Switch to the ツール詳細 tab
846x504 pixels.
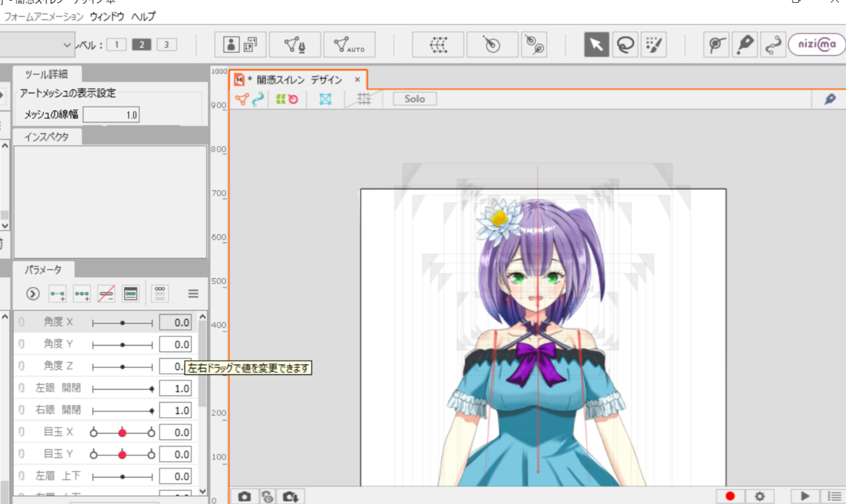click(x=47, y=74)
